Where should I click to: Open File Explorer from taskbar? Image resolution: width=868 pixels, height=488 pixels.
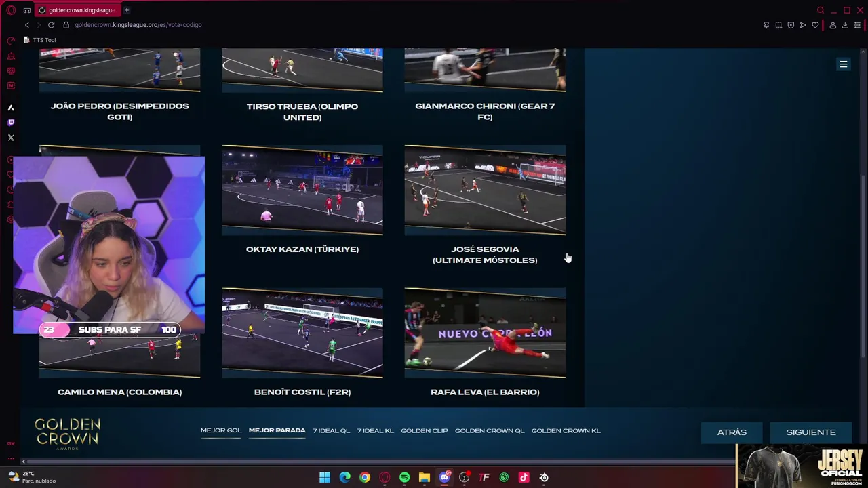(425, 477)
